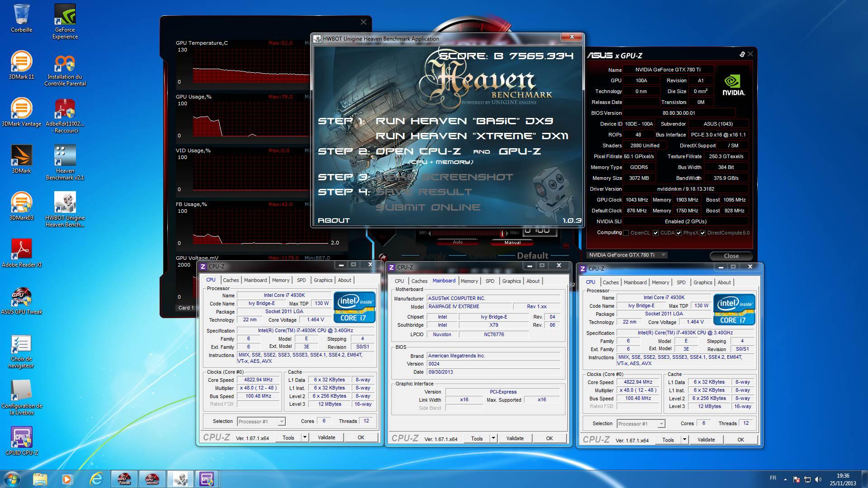Open Processor #1 selection in left CPU-Z
868x488 pixels.
(261, 422)
